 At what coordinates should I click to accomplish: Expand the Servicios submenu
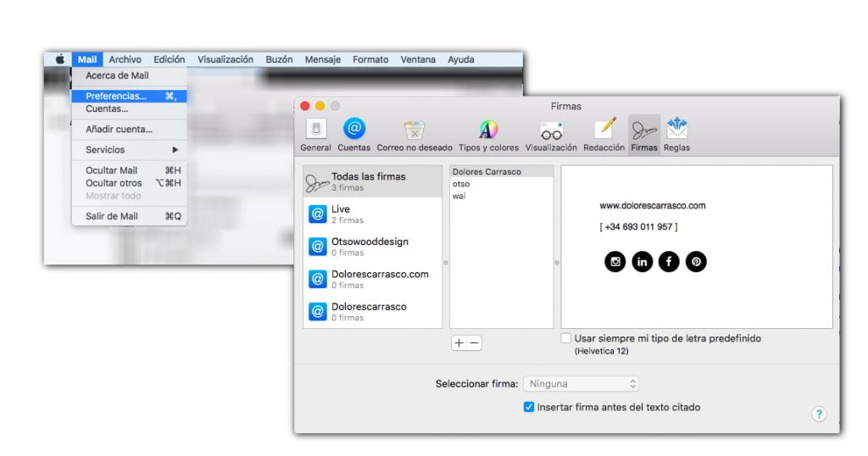129,150
